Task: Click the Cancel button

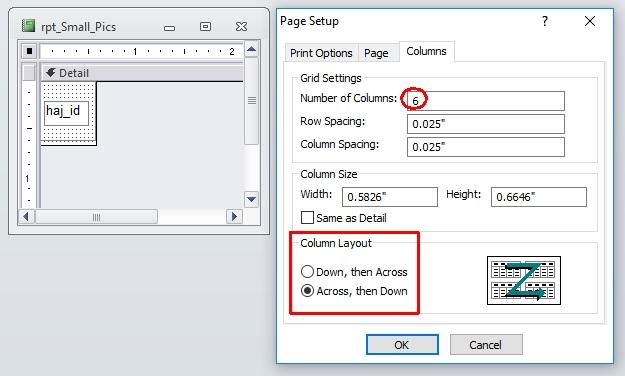Action: [486, 345]
